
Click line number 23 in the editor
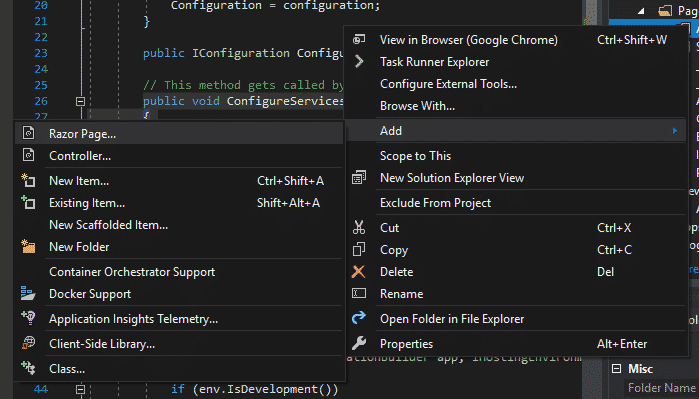41,53
